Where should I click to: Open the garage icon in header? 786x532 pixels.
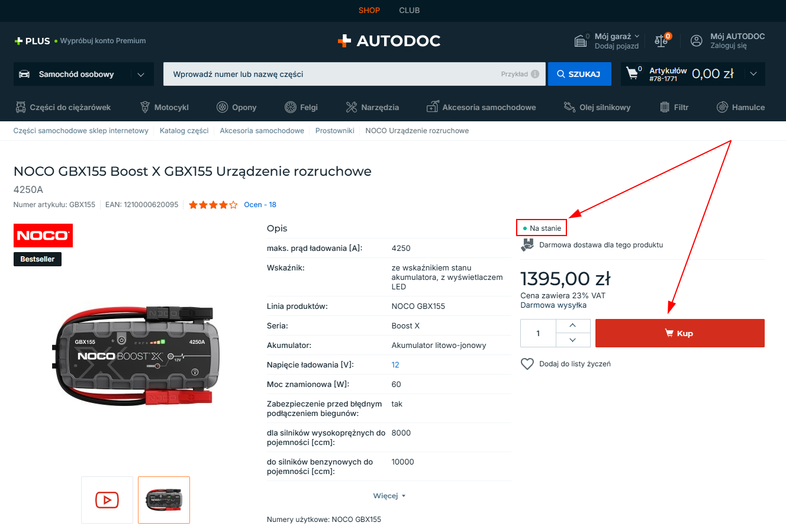[x=581, y=41]
